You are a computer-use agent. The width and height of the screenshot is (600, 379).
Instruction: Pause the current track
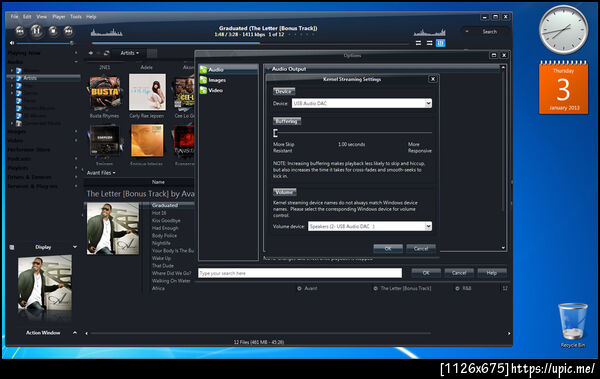(x=36, y=31)
